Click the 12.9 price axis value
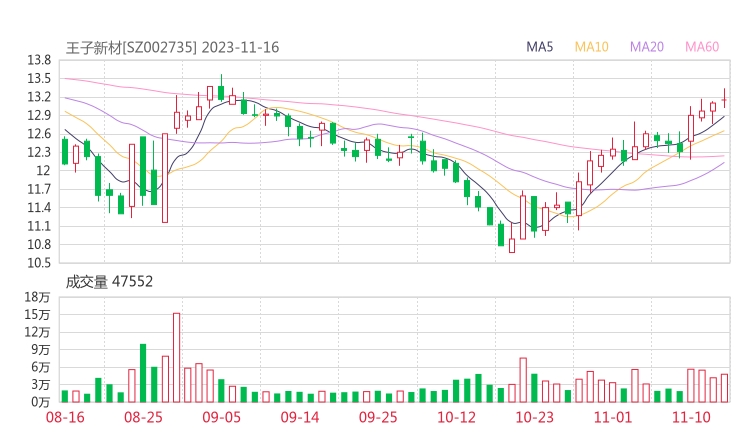Image resolution: width=740 pixels, height=440 pixels. 39,115
